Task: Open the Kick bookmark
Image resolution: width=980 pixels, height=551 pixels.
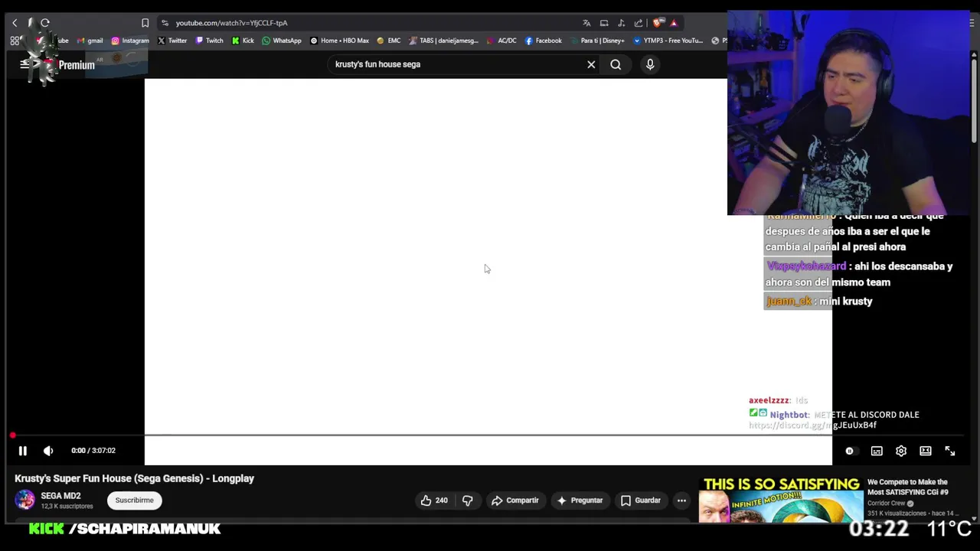Action: click(243, 41)
